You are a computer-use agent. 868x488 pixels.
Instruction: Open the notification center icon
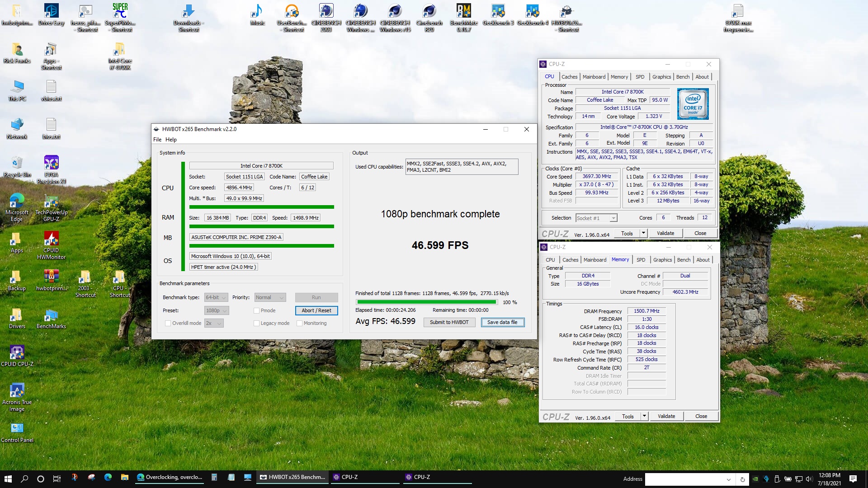coord(853,479)
